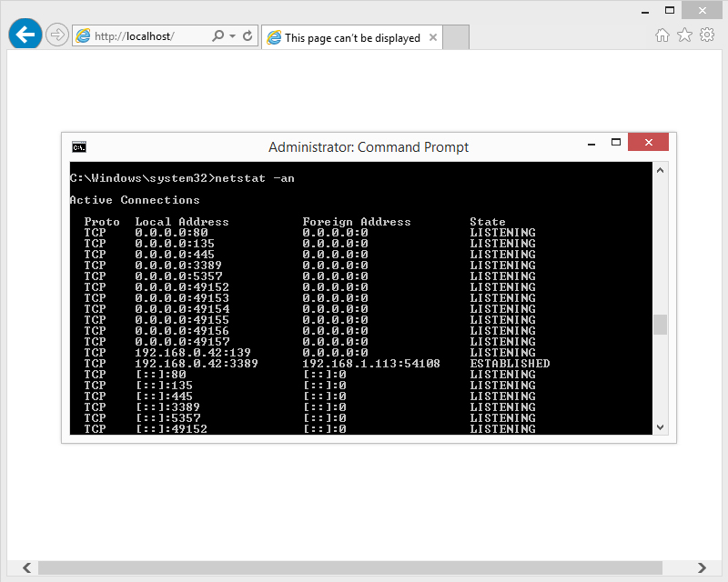Click Command Prompt scrollbar down arrow
Image resolution: width=728 pixels, height=582 pixels.
click(x=661, y=427)
